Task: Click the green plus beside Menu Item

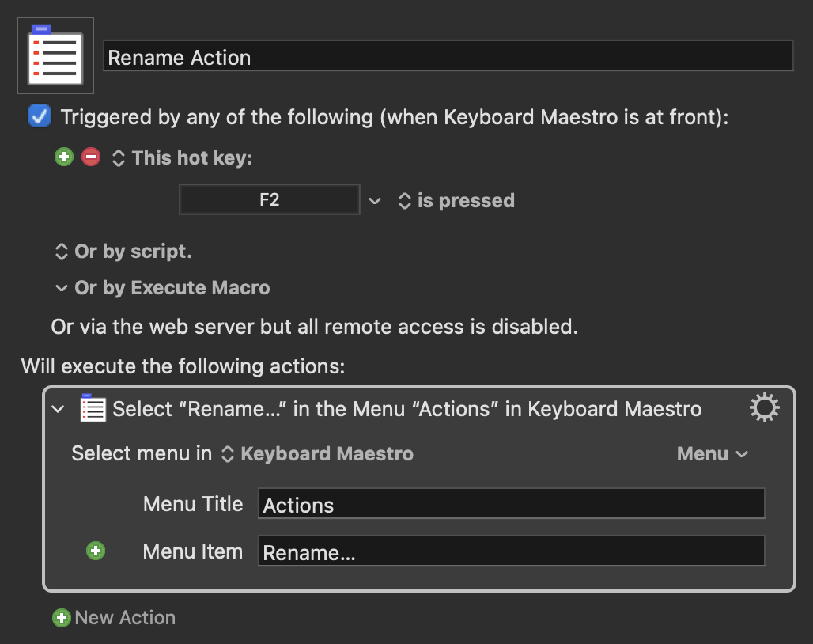Action: click(96, 551)
